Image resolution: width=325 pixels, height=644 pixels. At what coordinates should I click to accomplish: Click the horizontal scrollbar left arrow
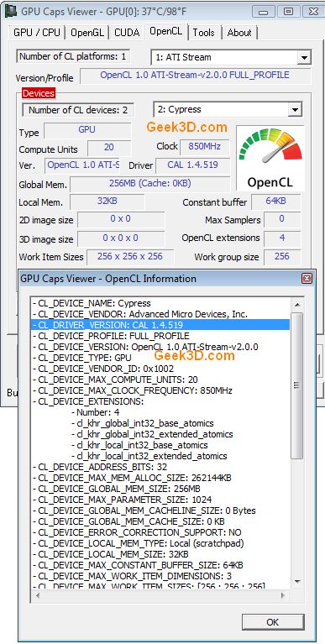[38, 595]
